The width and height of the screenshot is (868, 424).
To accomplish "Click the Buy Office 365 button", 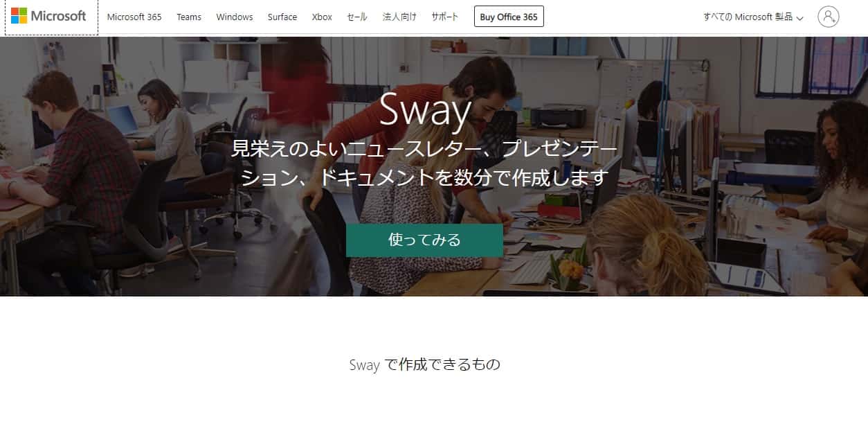I will tap(509, 17).
